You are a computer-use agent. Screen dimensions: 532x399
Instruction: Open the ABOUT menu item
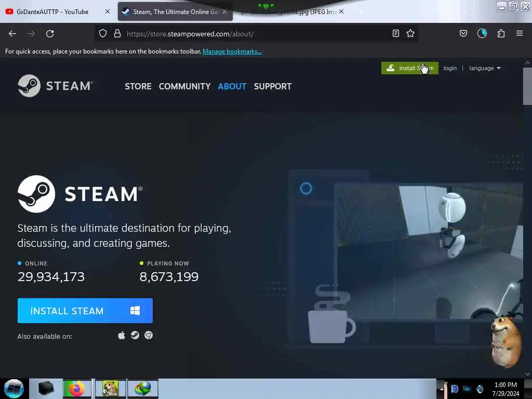tap(232, 87)
